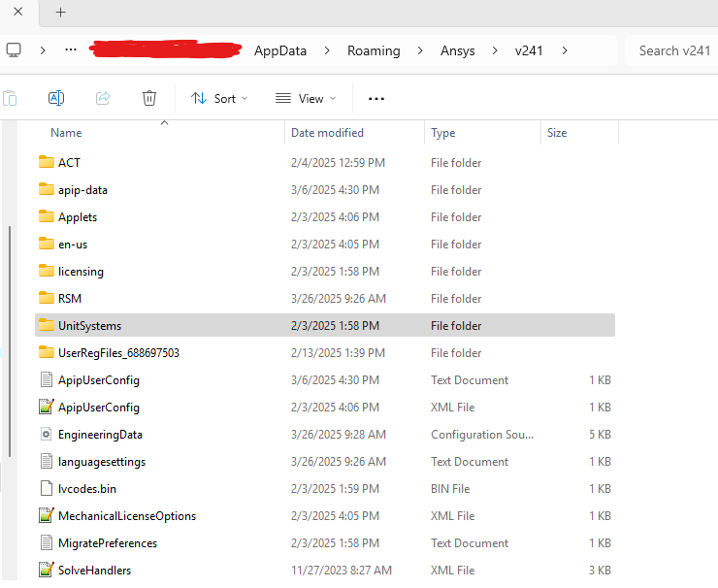Click the Rename icon in toolbar
This screenshot has height=588, width=718.
coord(56,98)
